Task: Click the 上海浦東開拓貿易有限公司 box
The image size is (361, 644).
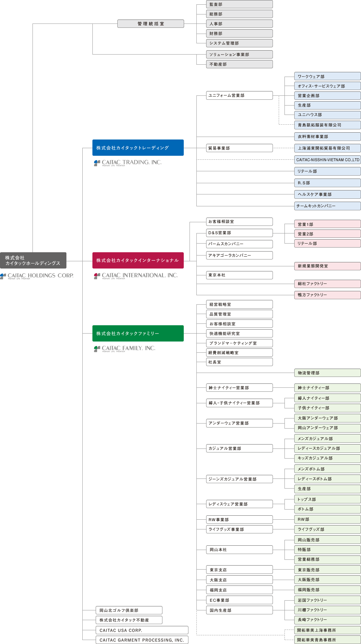Action: [327, 148]
